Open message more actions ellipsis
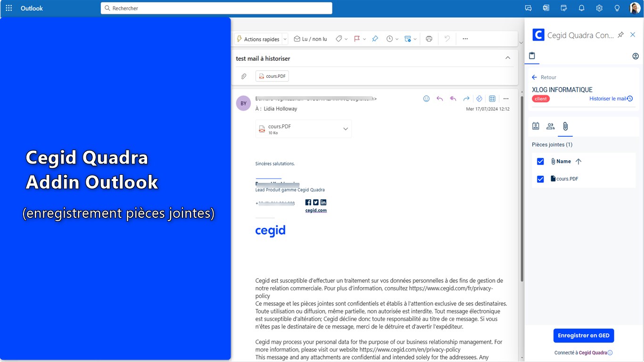 pos(506,99)
